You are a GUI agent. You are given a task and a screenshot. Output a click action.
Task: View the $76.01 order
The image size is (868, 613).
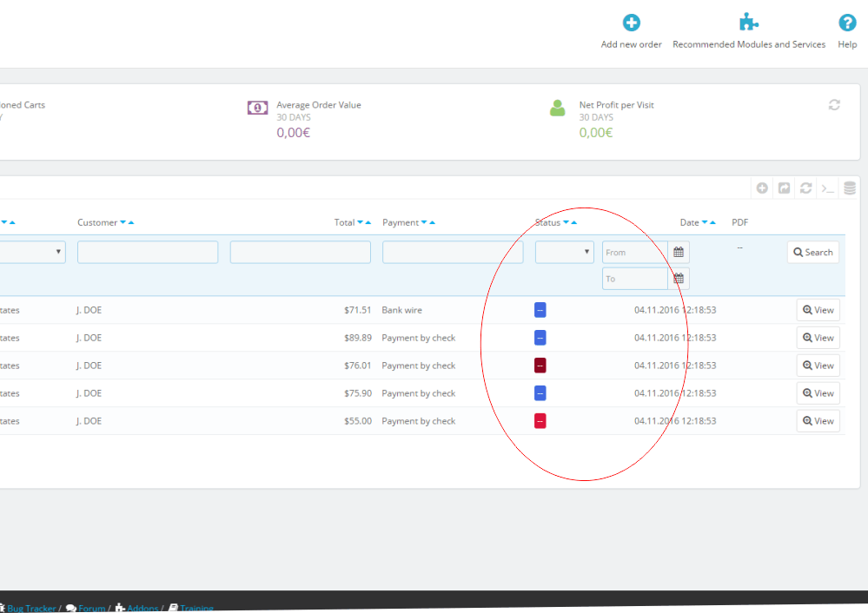tap(818, 366)
